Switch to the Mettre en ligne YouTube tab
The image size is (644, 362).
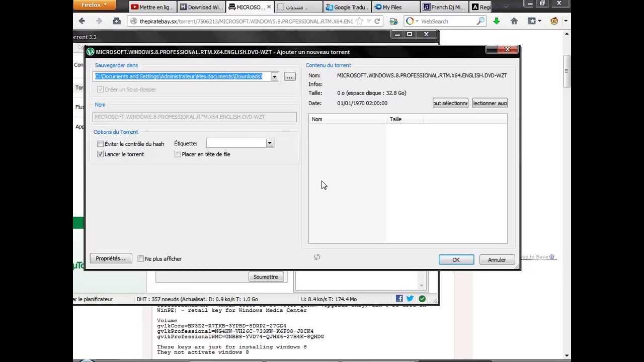click(152, 7)
